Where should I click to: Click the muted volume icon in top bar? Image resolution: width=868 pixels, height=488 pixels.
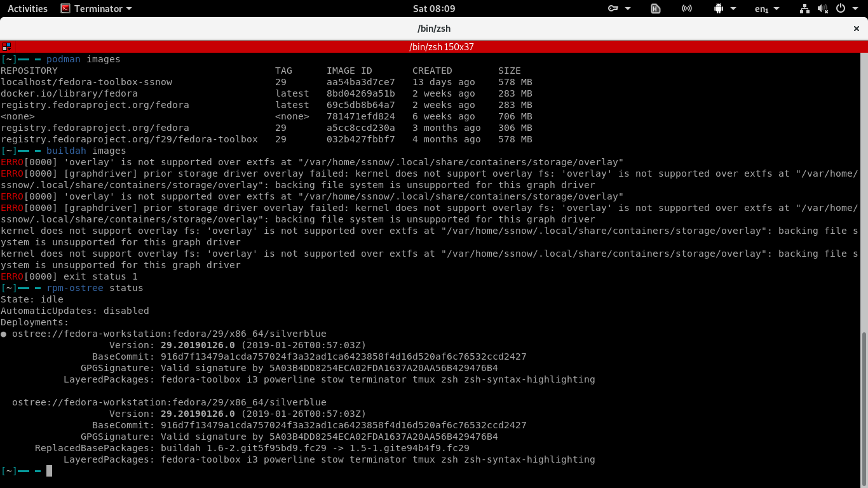(822, 8)
